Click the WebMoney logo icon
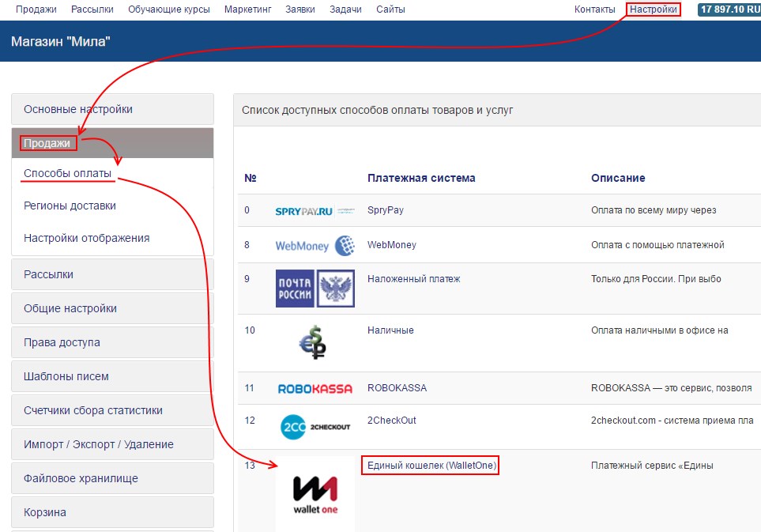 (x=315, y=246)
